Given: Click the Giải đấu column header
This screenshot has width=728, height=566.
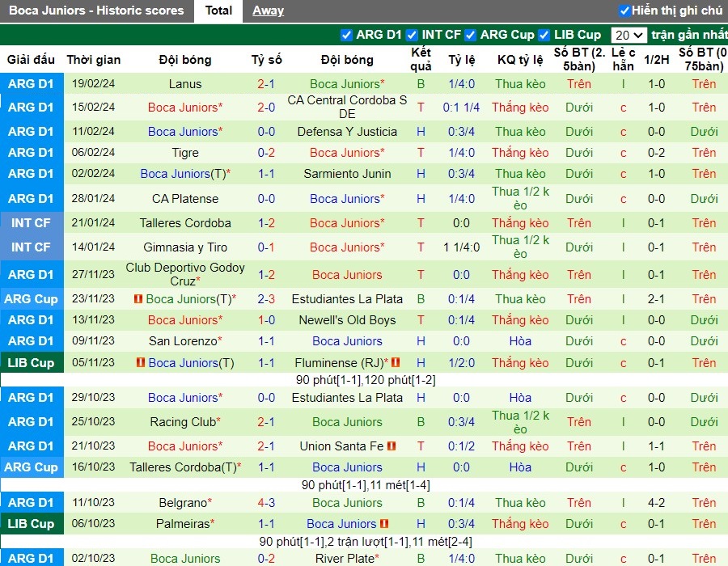Looking at the screenshot, I should coord(31,59).
